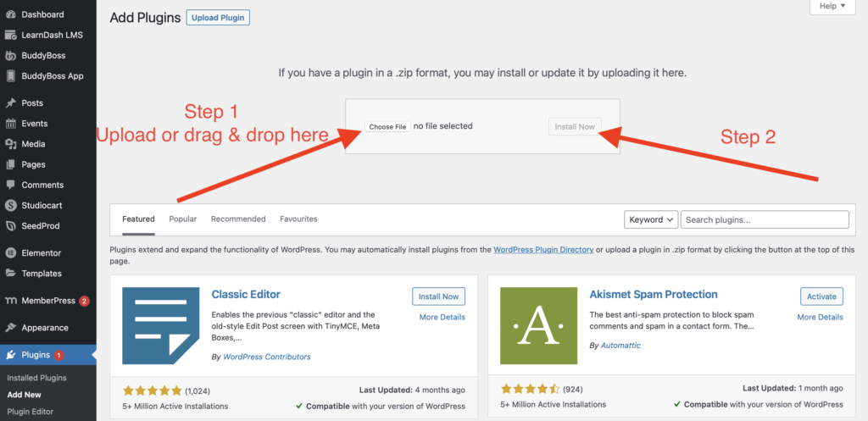This screenshot has width=868, height=421.
Task: Open Media library icon in sidebar
Action: 10,144
